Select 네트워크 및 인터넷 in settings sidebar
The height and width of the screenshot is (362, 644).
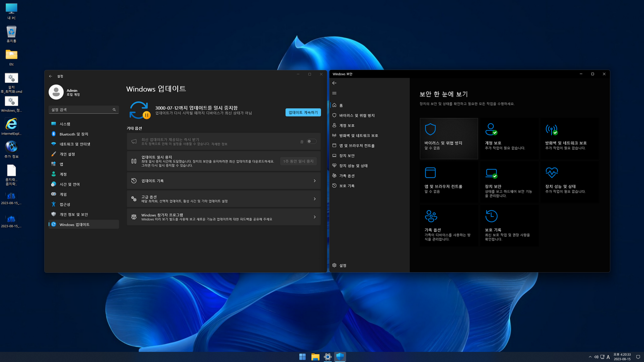84,144
